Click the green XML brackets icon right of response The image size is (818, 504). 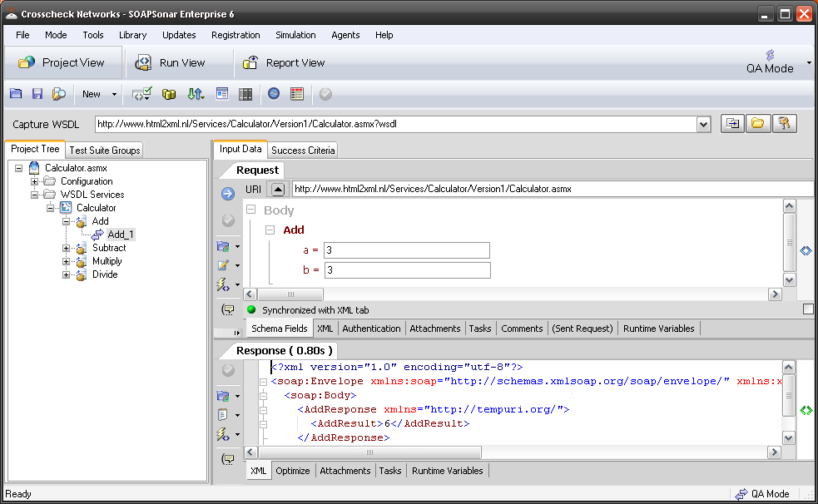806,410
